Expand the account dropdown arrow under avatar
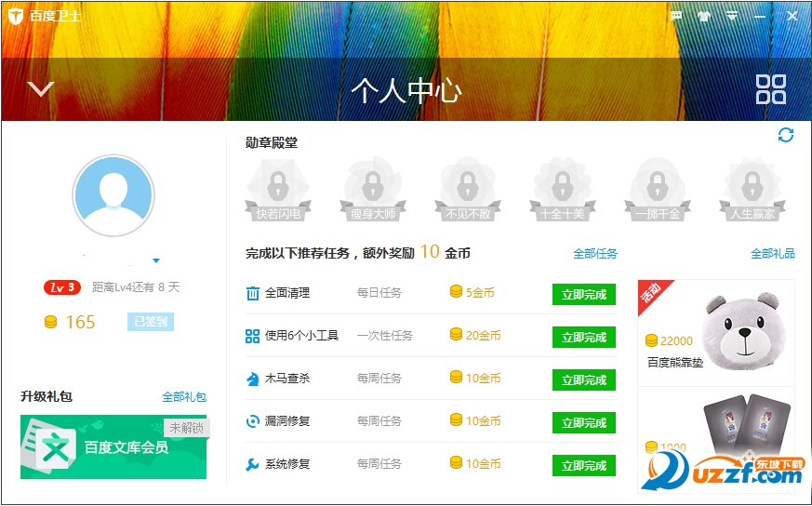 [156, 260]
